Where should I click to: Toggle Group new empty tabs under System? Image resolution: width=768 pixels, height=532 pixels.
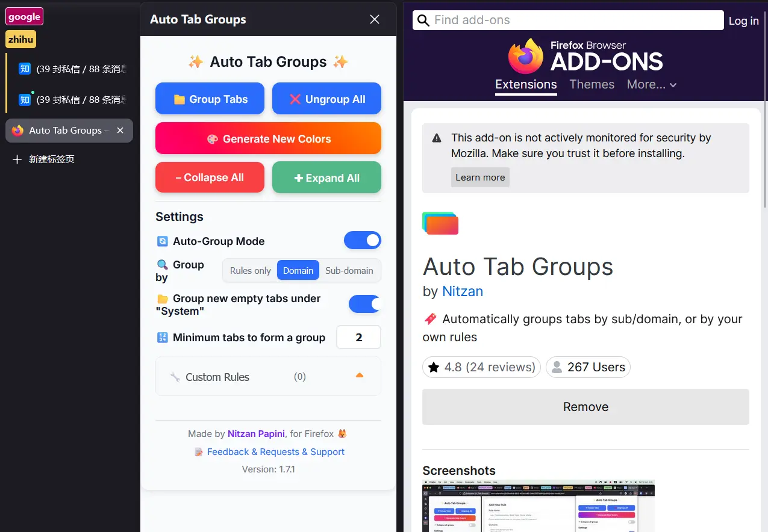pyautogui.click(x=364, y=304)
